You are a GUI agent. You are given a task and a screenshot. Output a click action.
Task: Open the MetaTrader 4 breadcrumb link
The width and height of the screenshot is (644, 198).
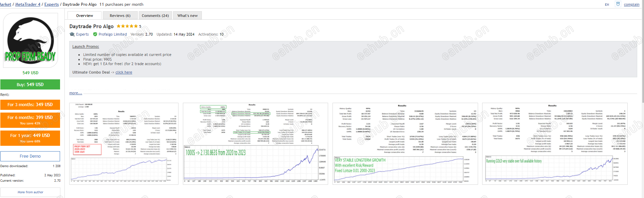28,4
